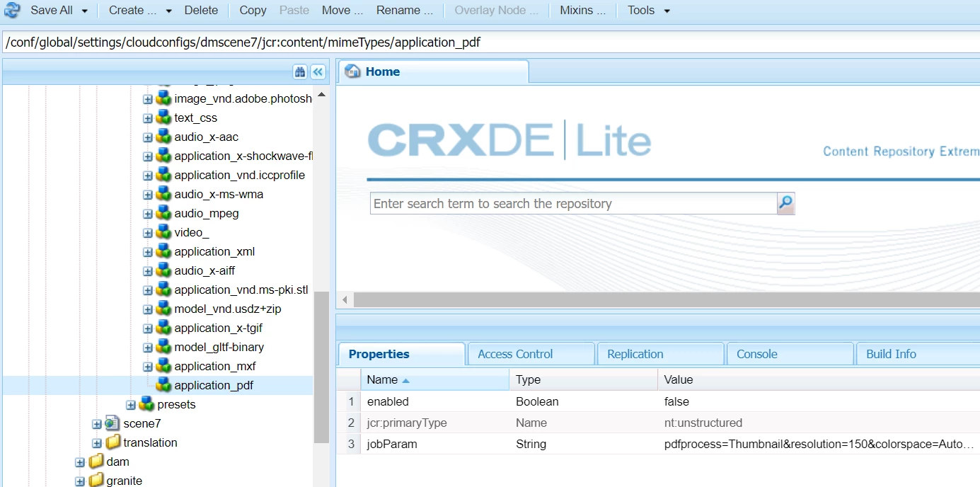Click the refresh icon beside Save All
The image size is (980, 487).
[x=12, y=10]
